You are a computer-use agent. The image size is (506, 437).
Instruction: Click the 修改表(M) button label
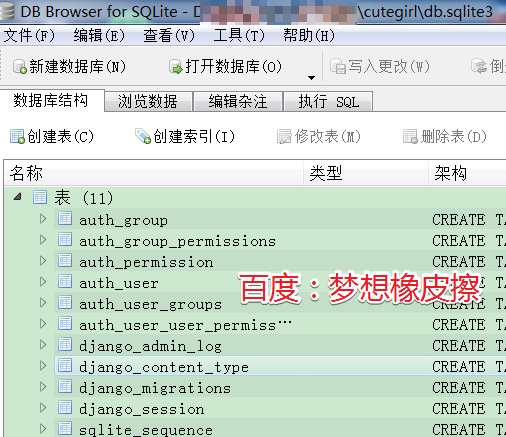[x=328, y=137]
